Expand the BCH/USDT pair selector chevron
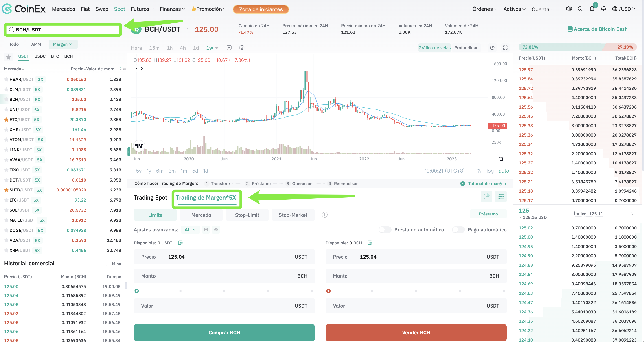644x342 pixels. point(187,29)
